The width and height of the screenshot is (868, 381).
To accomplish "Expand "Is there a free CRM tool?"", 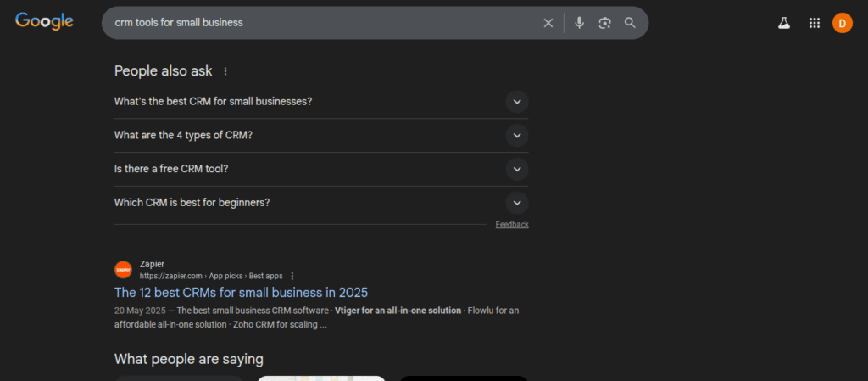I will [516, 169].
